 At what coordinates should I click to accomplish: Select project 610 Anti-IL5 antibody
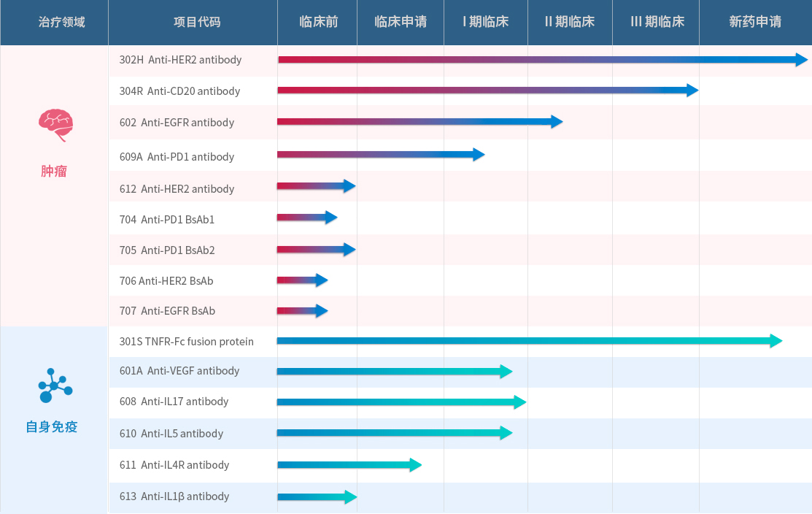[x=171, y=434]
